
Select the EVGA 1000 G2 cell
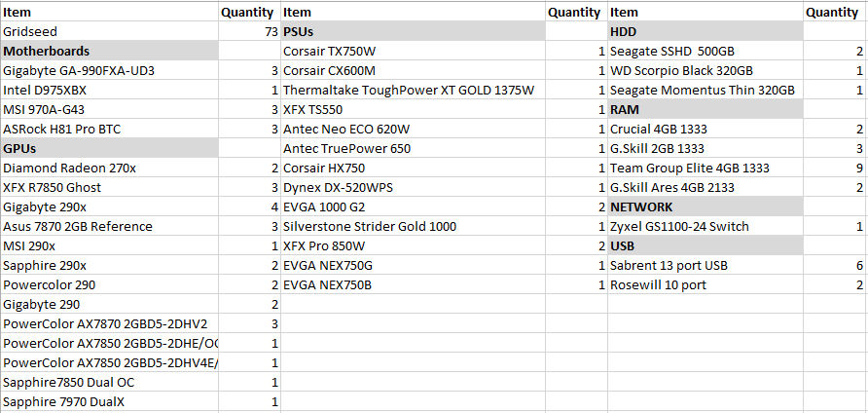pyautogui.click(x=413, y=206)
